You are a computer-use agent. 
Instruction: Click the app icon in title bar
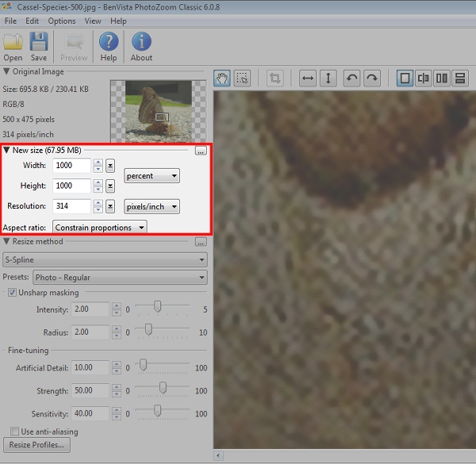6,6
